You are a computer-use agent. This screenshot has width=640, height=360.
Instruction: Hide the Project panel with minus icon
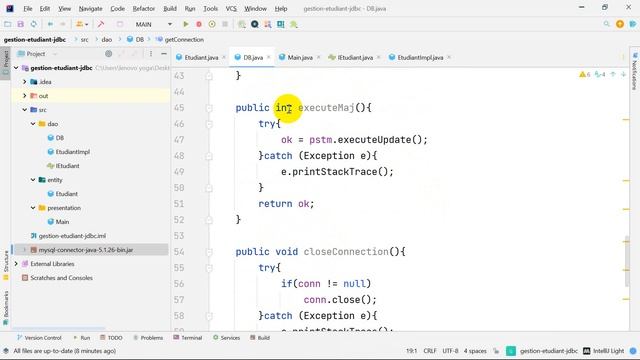164,53
